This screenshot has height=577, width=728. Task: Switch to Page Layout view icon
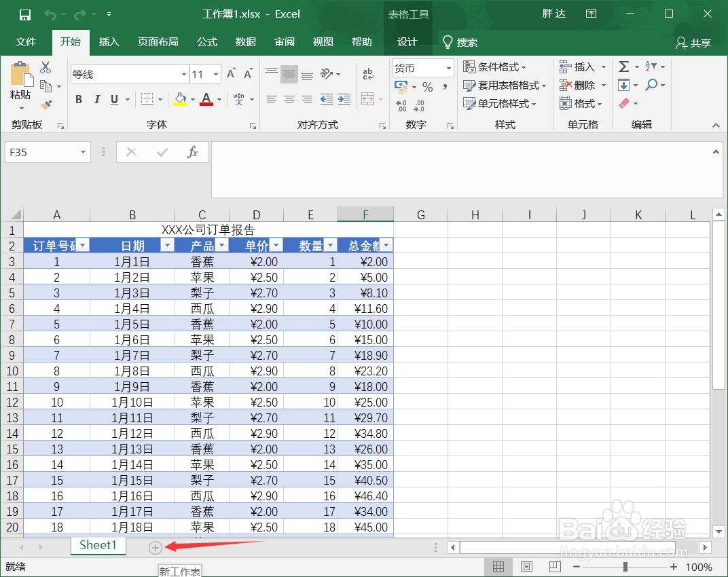(526, 567)
